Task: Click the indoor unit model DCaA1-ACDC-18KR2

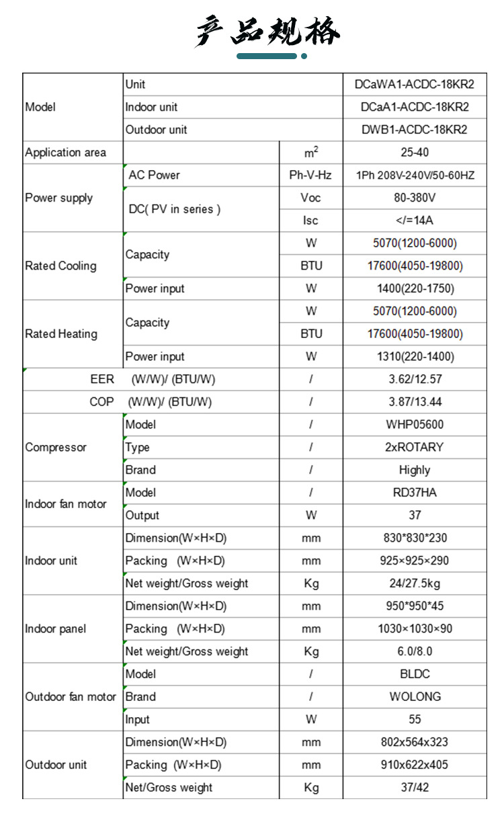Action: (x=415, y=108)
